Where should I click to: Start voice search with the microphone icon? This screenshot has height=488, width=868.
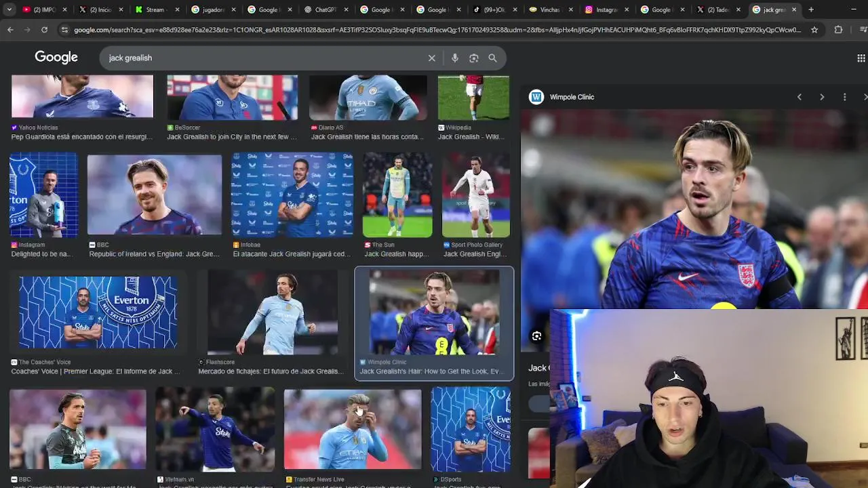tap(455, 58)
